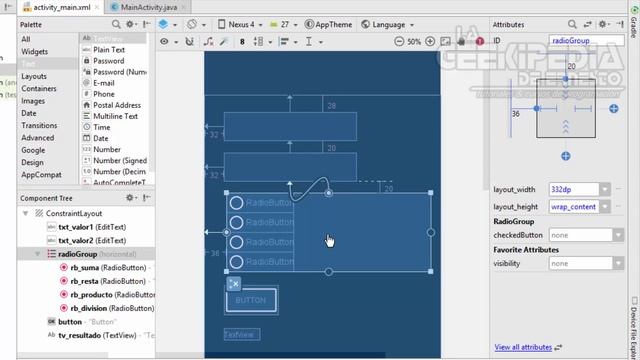Select rb_division in Component Tree

point(107,308)
